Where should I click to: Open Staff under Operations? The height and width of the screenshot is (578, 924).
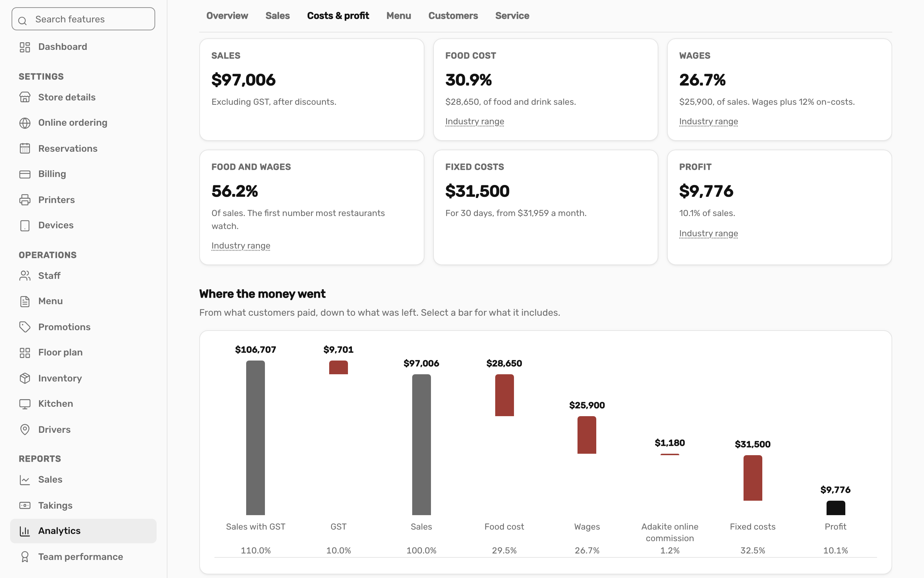(83, 276)
